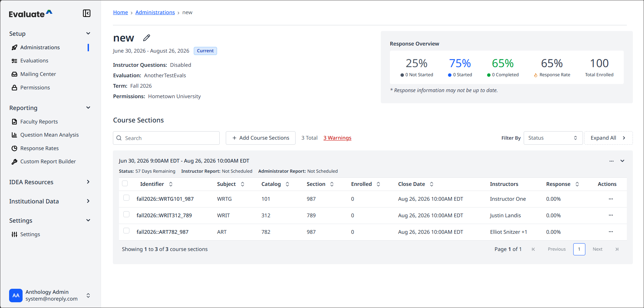Screen dimensions: 644x308
Task: Click the 'Elliot Snitzer +1' instructors cell
Action: [x=509, y=232]
